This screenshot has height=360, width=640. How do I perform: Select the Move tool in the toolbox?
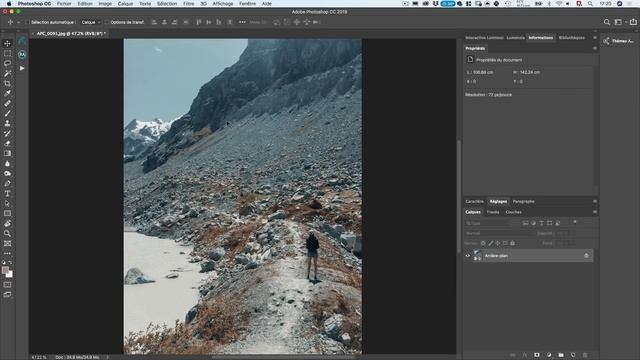tap(7, 43)
